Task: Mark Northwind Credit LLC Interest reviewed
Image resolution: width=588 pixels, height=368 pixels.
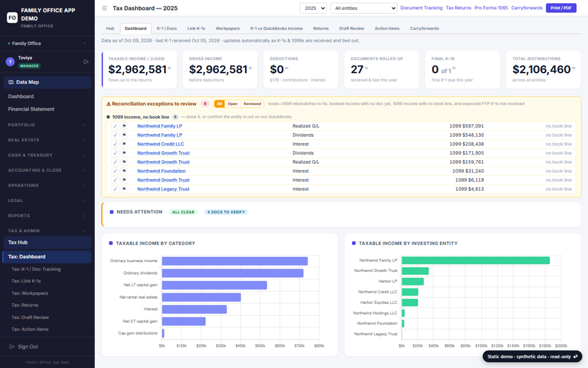Action: click(x=115, y=144)
